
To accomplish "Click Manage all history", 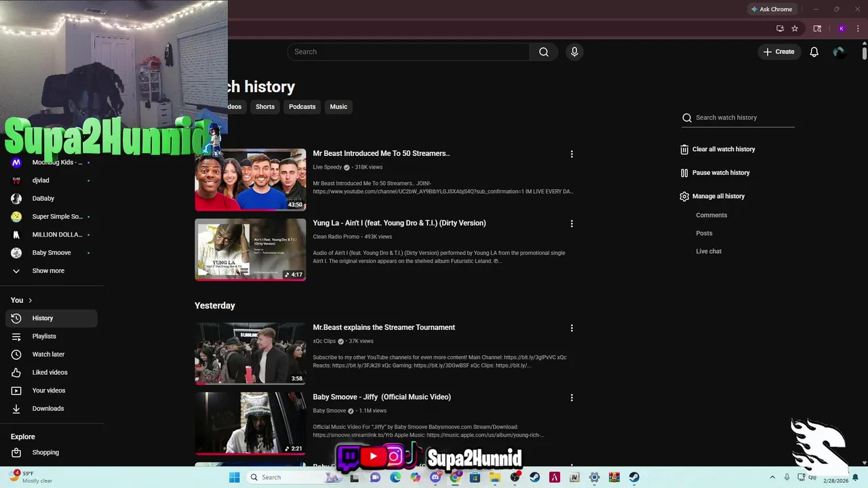I will pos(718,196).
